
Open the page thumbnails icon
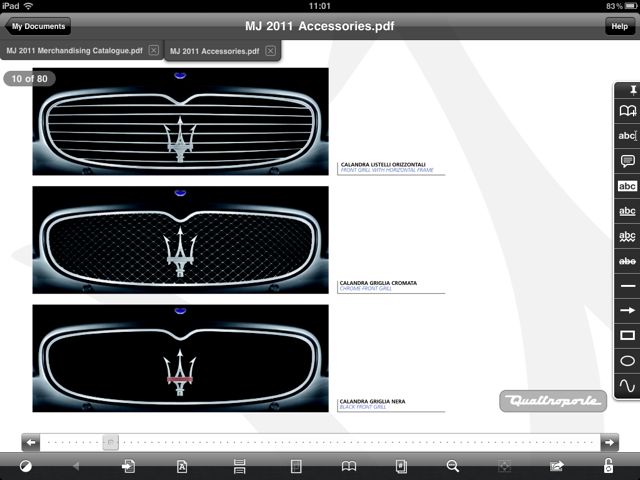(x=401, y=466)
